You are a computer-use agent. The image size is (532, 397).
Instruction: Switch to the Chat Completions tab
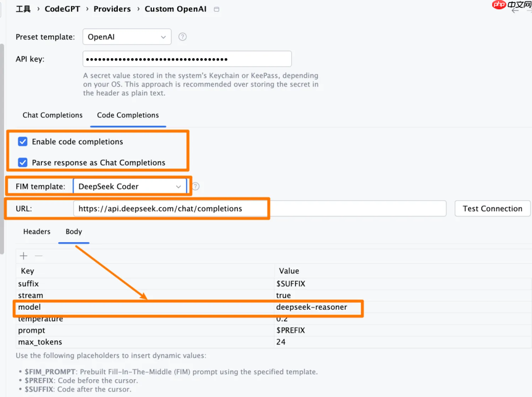click(x=53, y=115)
